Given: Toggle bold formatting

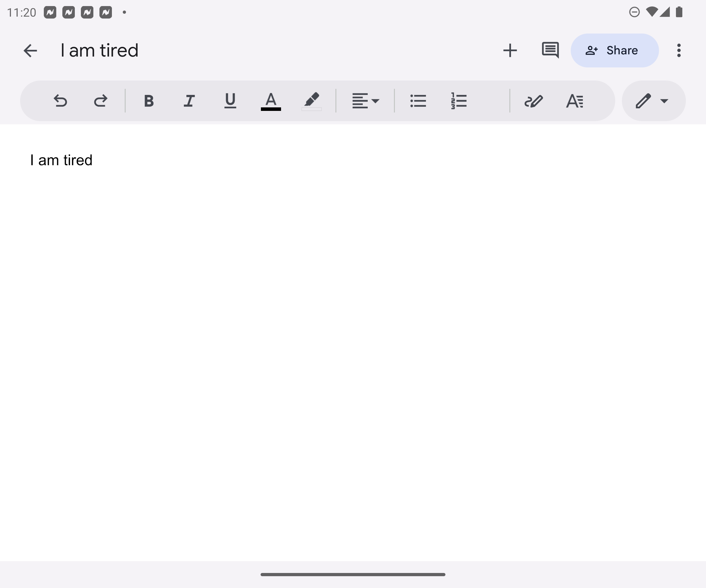Looking at the screenshot, I should (x=149, y=101).
